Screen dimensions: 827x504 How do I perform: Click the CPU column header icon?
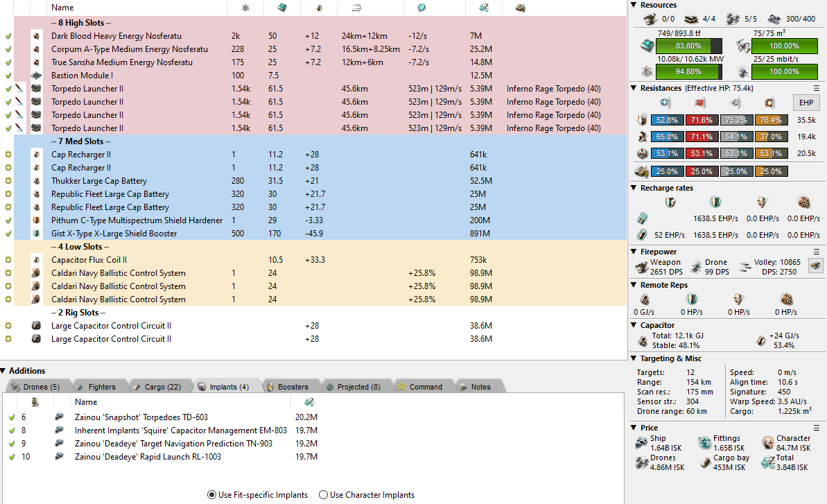click(x=282, y=8)
